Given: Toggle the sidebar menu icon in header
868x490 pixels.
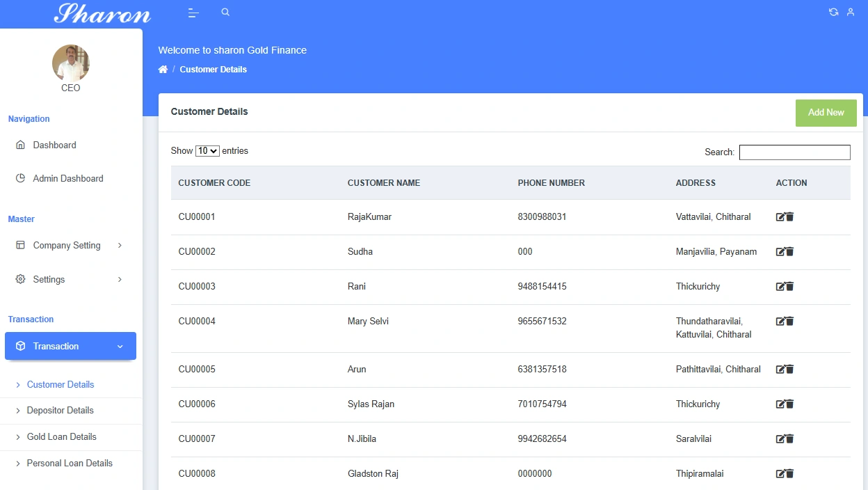Looking at the screenshot, I should [193, 13].
